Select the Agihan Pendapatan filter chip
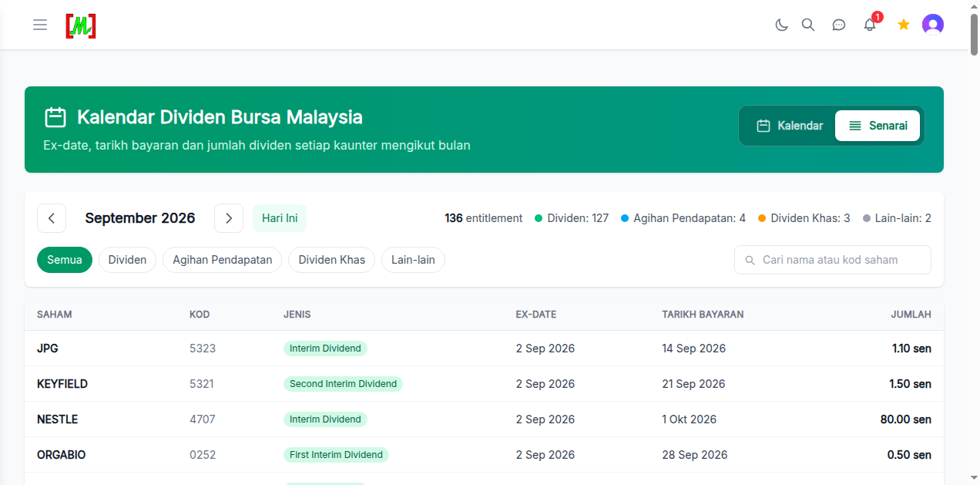Screen dimensions: 980x485 223,260
